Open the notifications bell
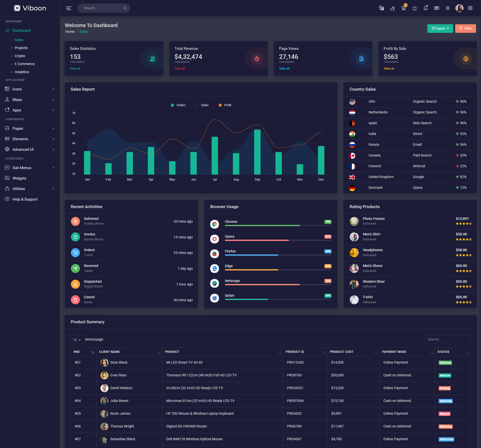This screenshot has width=481, height=448. (x=426, y=8)
